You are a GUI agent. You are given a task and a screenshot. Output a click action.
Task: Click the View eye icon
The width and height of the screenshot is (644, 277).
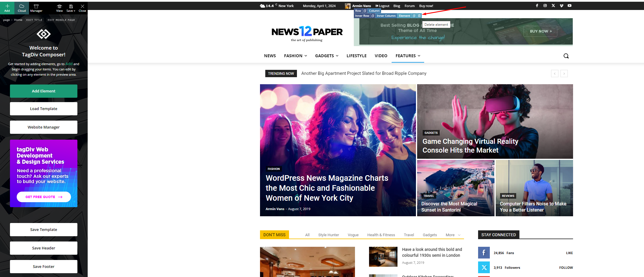60,6
